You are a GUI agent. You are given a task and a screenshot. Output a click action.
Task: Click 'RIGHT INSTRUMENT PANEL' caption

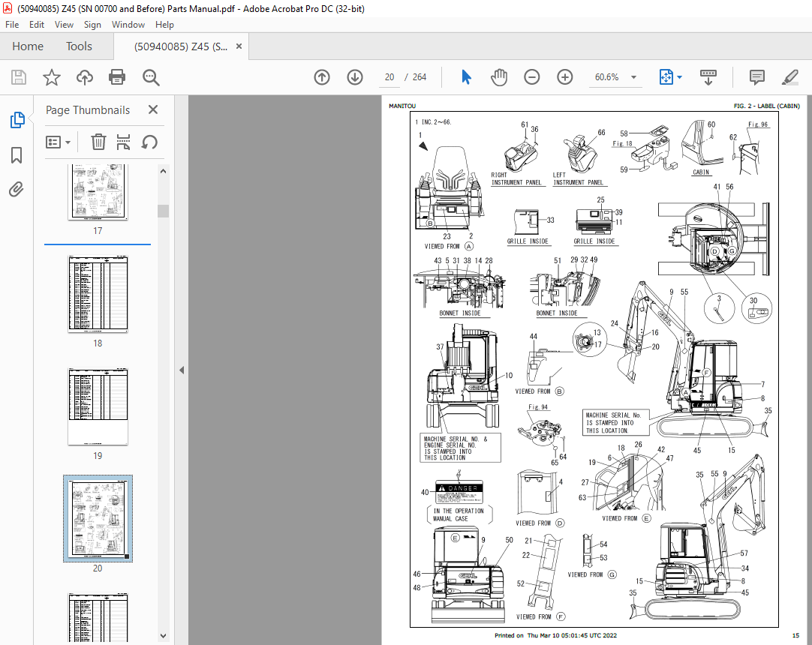tap(516, 178)
